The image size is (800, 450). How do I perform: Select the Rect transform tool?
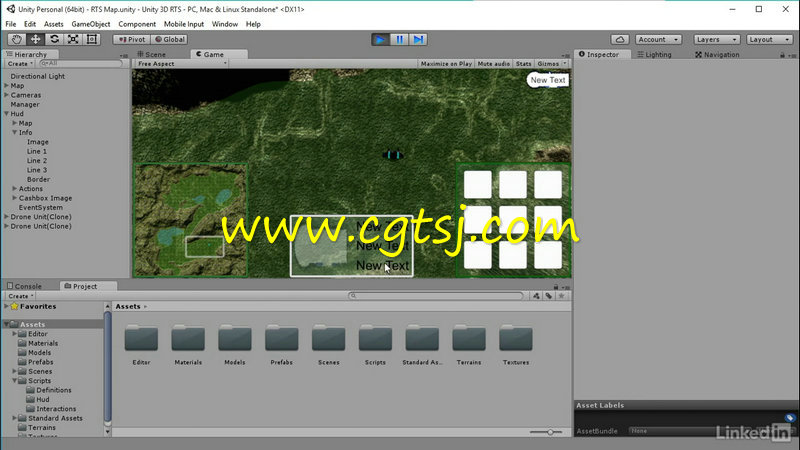pyautogui.click(x=92, y=39)
